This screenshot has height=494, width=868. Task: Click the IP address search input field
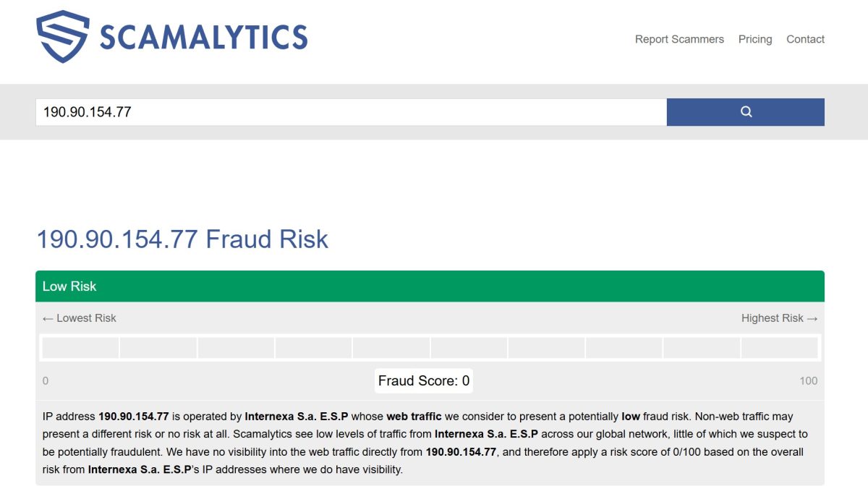pos(289,112)
